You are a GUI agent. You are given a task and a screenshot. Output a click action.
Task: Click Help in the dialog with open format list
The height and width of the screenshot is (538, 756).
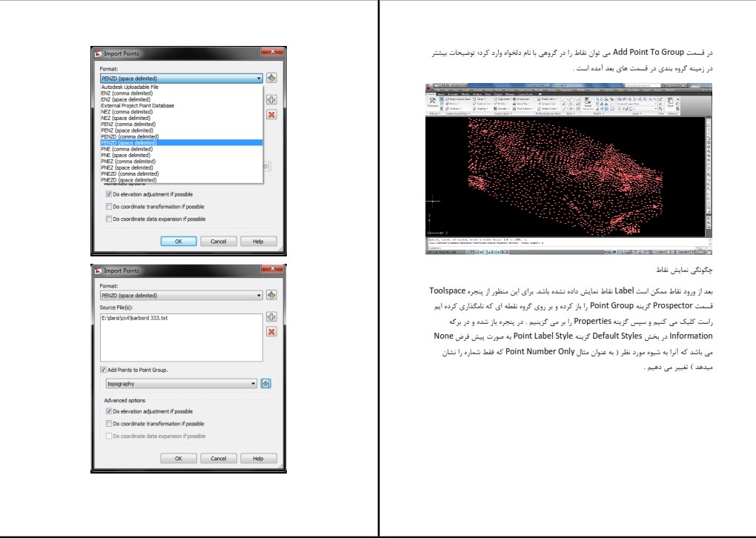click(259, 241)
